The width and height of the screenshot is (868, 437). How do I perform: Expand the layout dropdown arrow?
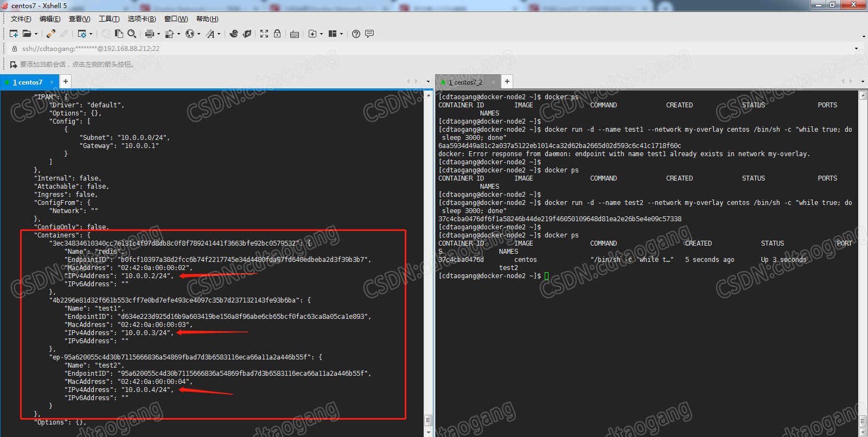click(341, 34)
